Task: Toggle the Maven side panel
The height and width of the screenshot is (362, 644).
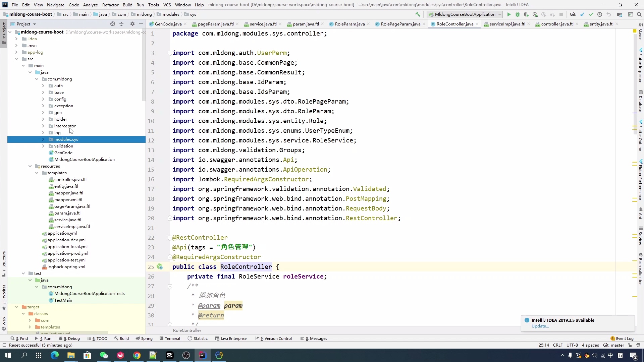Action: pyautogui.click(x=640, y=32)
